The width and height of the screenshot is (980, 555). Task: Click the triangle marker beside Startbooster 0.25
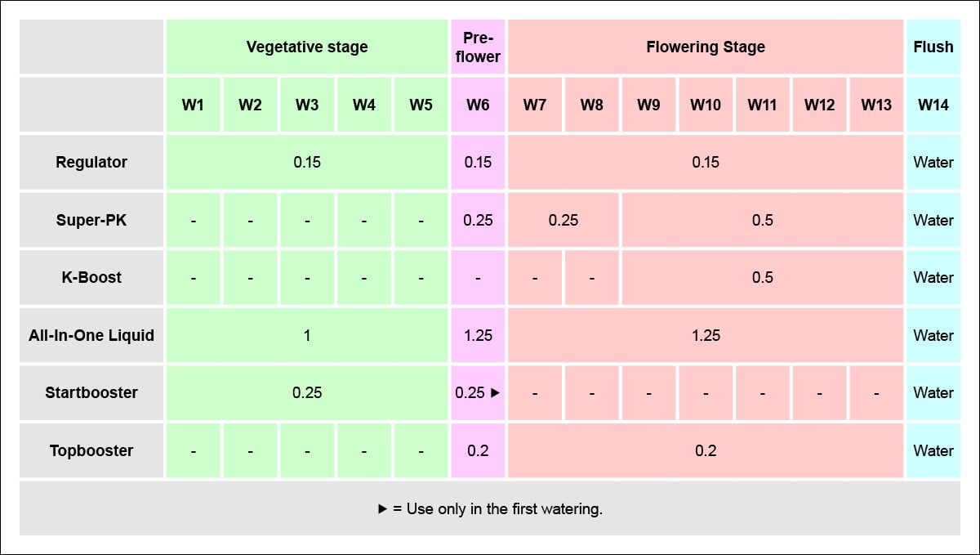[494, 393]
